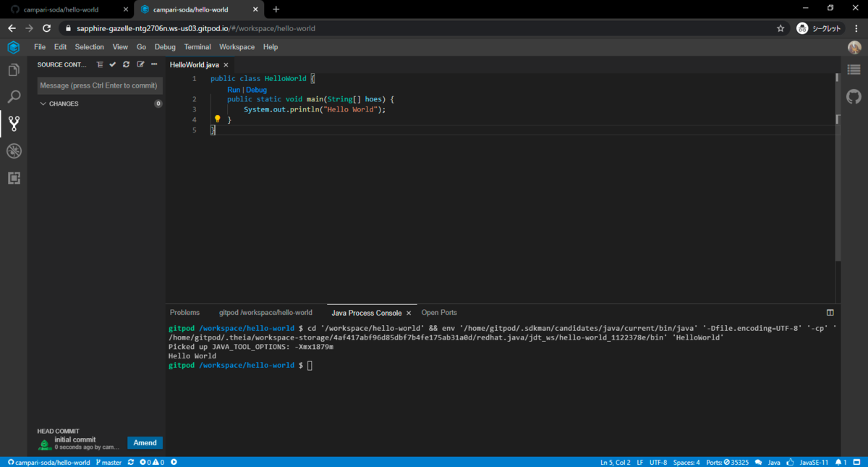Open the Terminal menu

point(197,47)
